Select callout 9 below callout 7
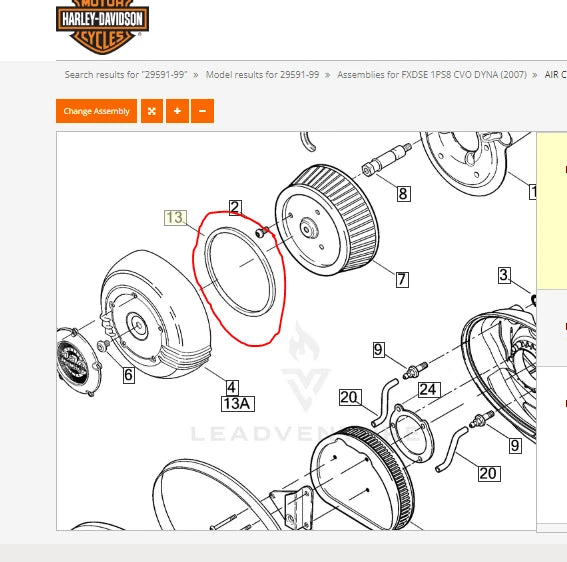Image resolution: width=567 pixels, height=562 pixels. [379, 350]
